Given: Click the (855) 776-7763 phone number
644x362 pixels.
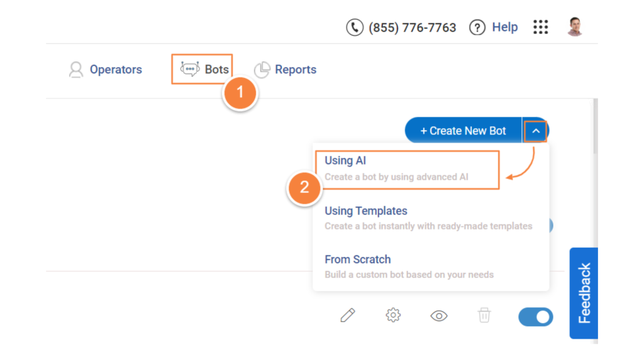Looking at the screenshot, I should (412, 28).
